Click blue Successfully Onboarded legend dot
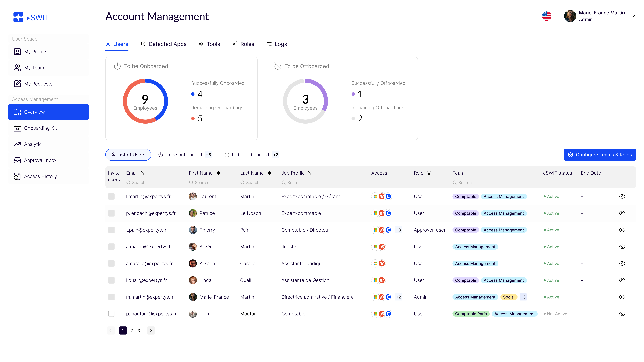 pyautogui.click(x=193, y=94)
